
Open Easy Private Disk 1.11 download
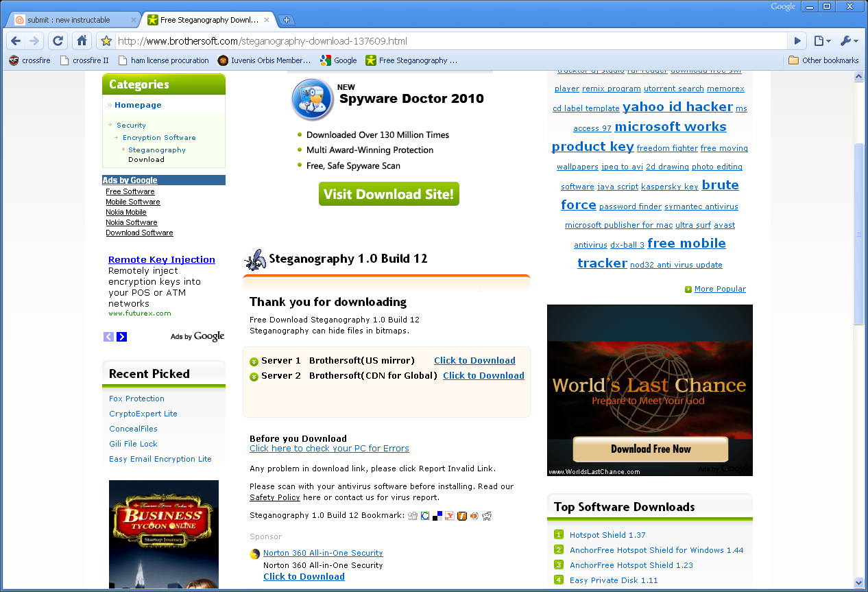[x=614, y=580]
